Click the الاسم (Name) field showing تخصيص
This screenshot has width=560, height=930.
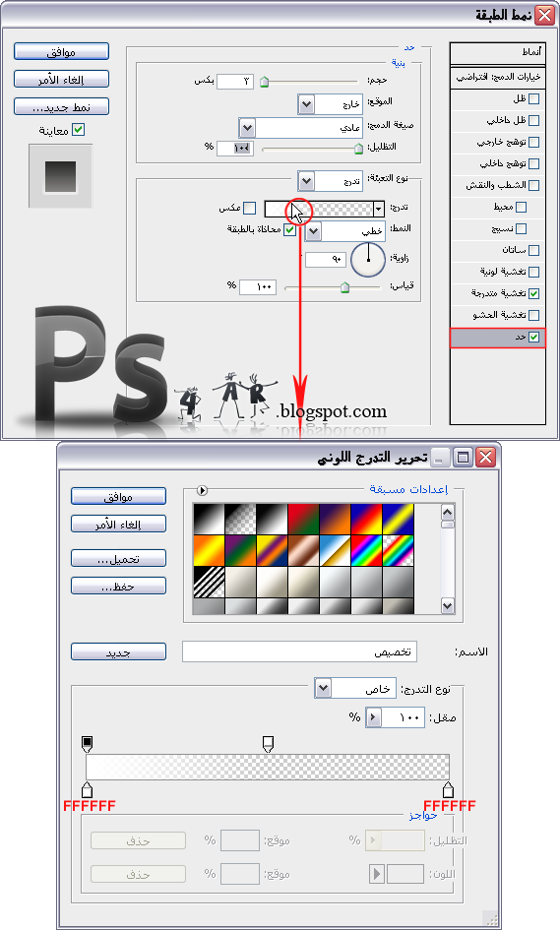(299, 651)
